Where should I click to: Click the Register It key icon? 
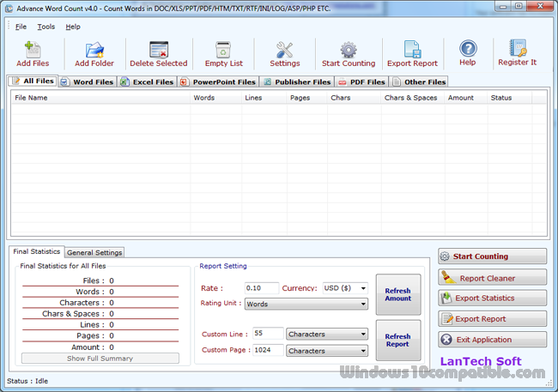coord(518,48)
